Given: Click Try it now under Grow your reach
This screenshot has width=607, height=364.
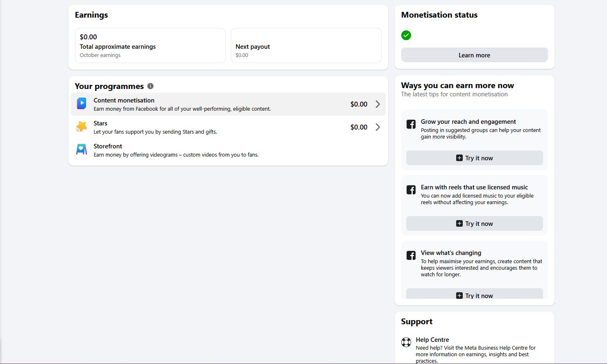Looking at the screenshot, I should (474, 158).
